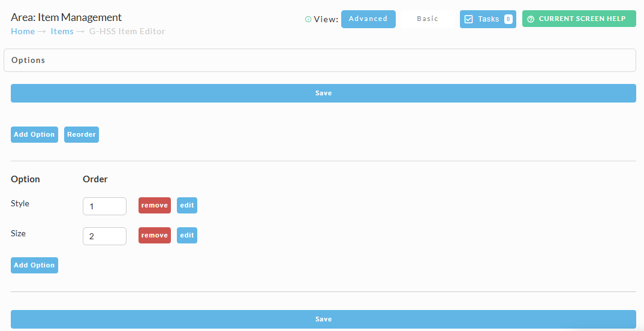The image size is (644, 331).
Task: Remove the Style option
Action: pyautogui.click(x=155, y=205)
